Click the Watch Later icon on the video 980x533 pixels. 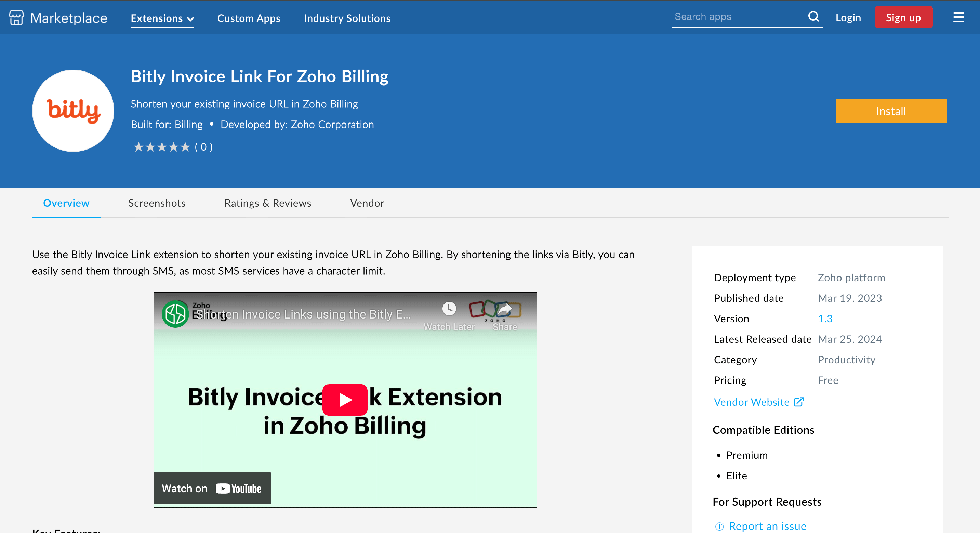(449, 309)
